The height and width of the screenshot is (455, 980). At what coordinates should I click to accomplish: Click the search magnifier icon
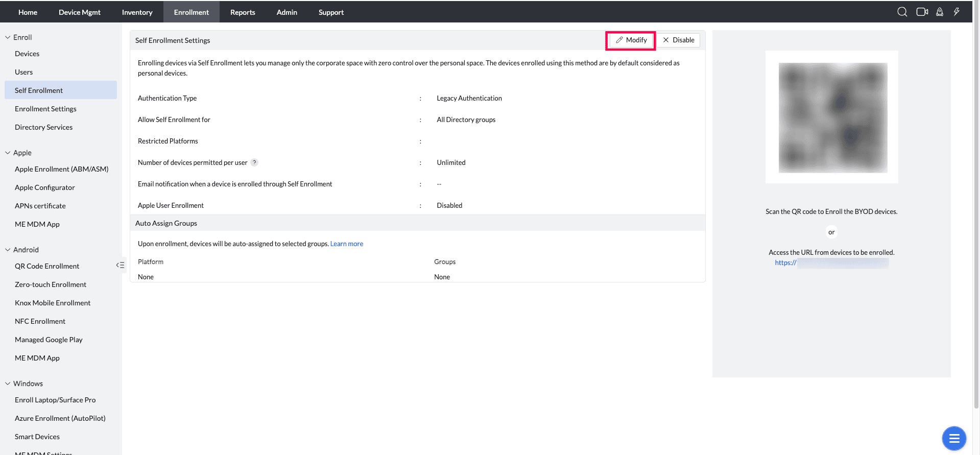pyautogui.click(x=902, y=12)
